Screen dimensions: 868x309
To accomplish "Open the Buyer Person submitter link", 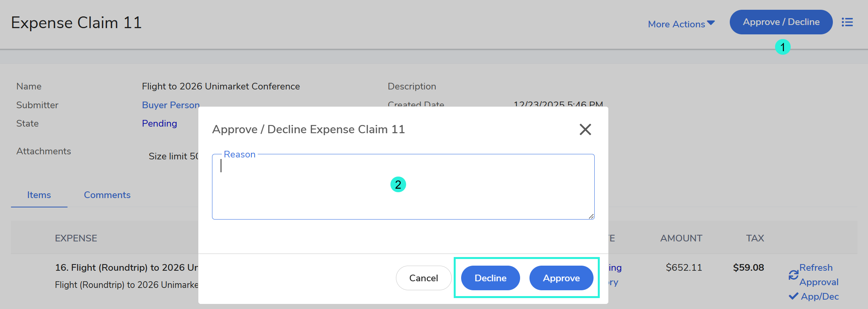I will [x=171, y=105].
